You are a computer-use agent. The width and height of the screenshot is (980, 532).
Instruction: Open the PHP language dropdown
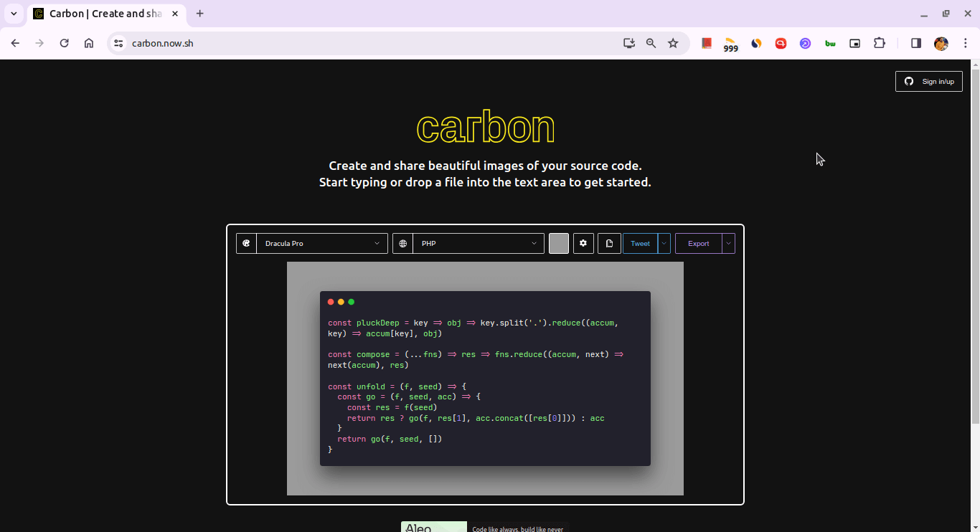click(479, 244)
